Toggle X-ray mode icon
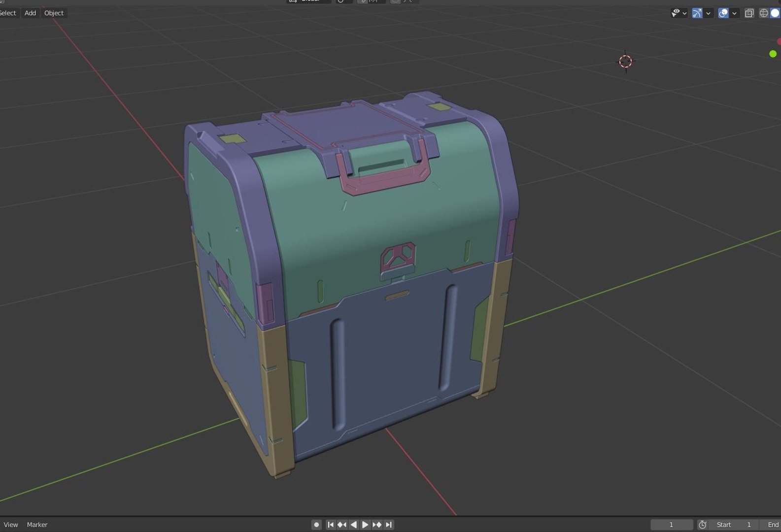Image resolution: width=781 pixels, height=532 pixels. [749, 13]
